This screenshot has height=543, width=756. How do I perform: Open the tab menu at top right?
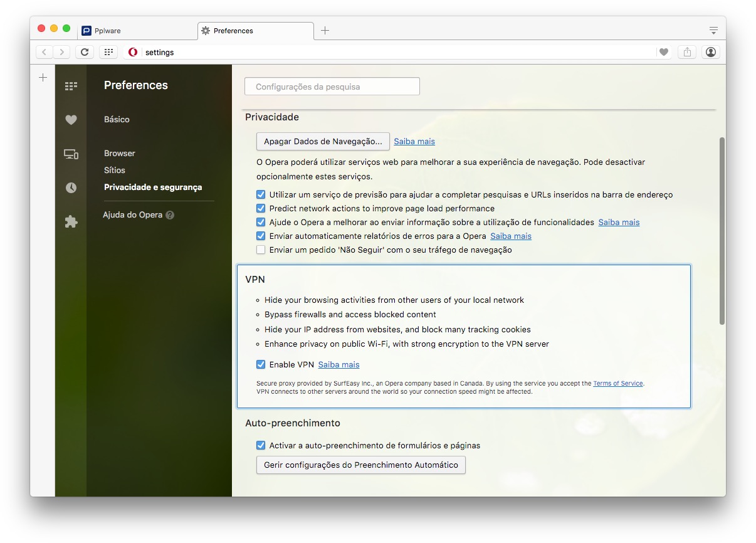[713, 30]
